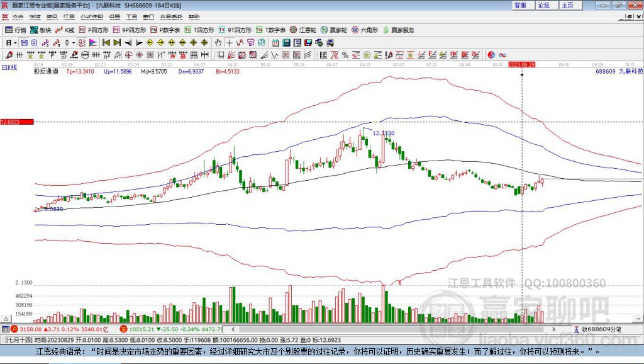Click the Md=9.5705 indicator value

tap(154, 71)
